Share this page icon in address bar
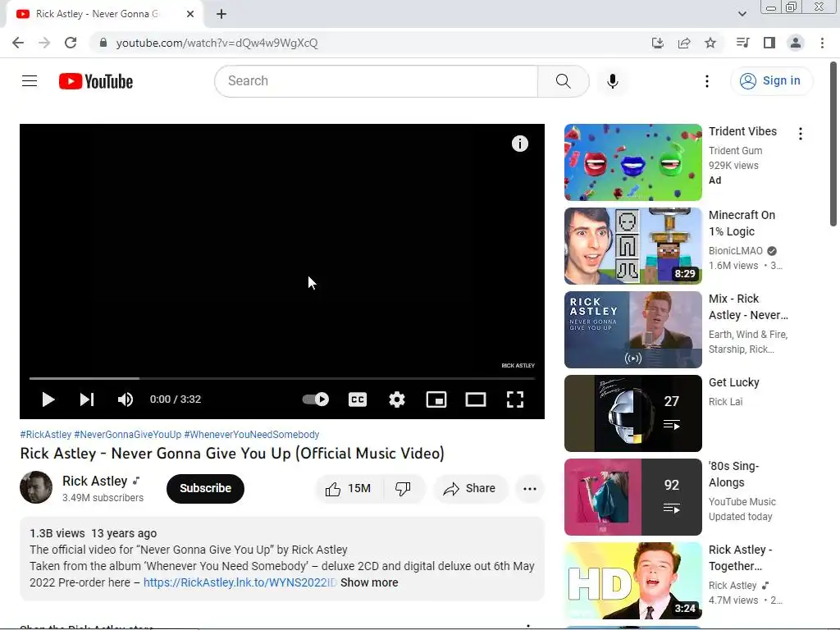The image size is (840, 630). pyautogui.click(x=684, y=43)
